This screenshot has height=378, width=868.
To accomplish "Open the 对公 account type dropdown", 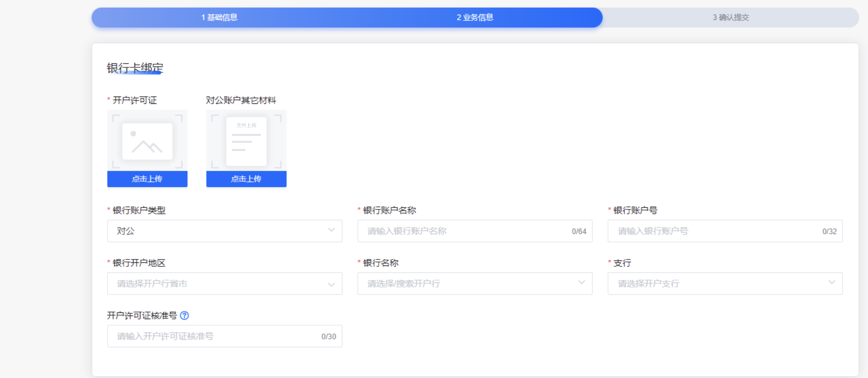I will click(219, 231).
